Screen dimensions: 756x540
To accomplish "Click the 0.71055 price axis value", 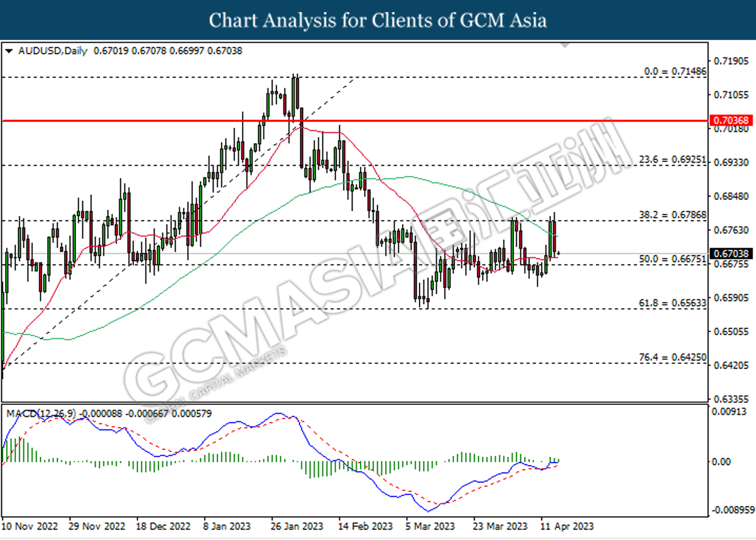I will click(x=731, y=95).
